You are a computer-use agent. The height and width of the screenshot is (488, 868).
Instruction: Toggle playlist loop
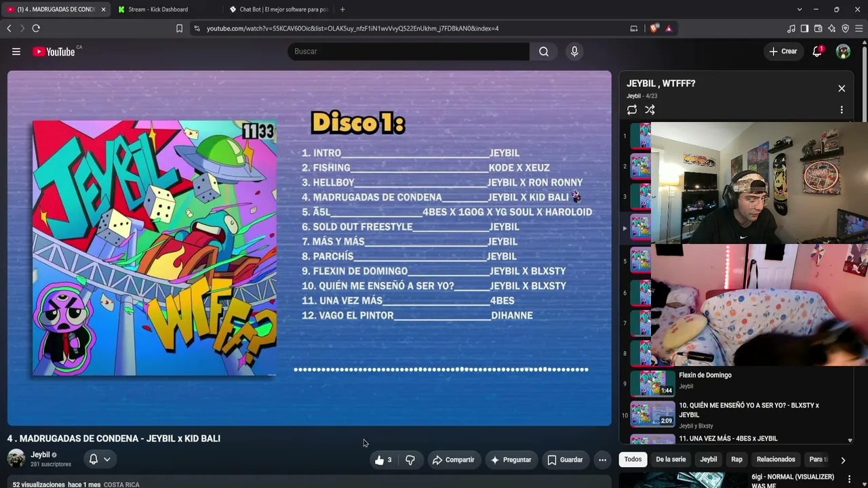632,110
